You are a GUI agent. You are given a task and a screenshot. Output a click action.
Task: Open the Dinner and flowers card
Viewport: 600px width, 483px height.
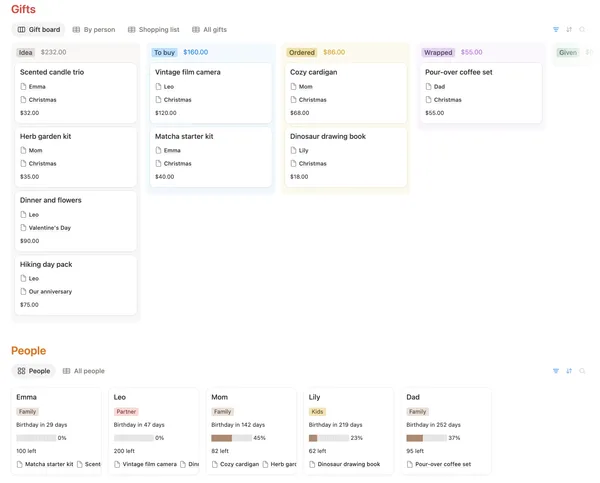[76, 221]
